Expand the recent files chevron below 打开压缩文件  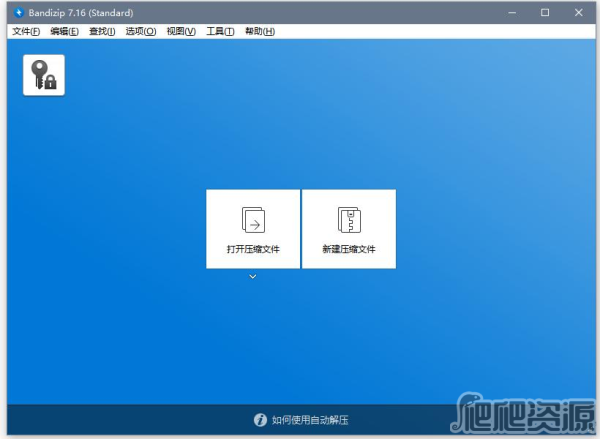tap(253, 276)
